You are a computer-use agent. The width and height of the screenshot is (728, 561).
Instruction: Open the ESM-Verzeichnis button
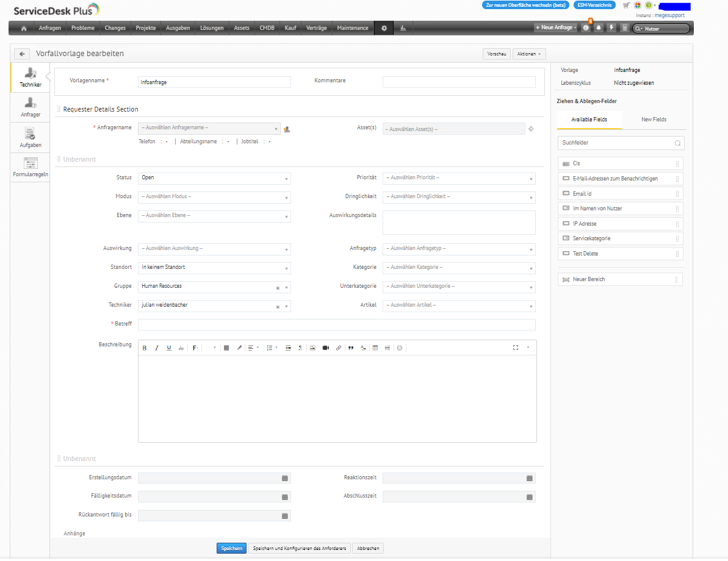tap(594, 5)
